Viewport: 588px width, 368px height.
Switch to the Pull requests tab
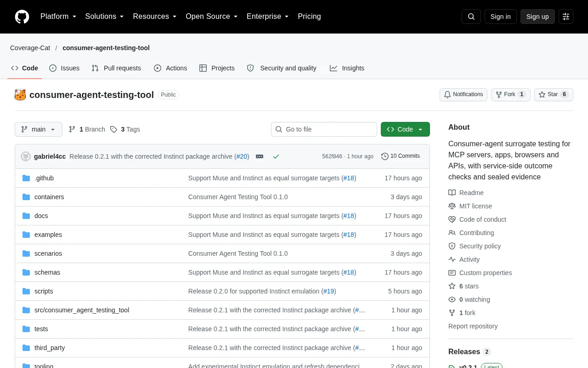tap(116, 68)
